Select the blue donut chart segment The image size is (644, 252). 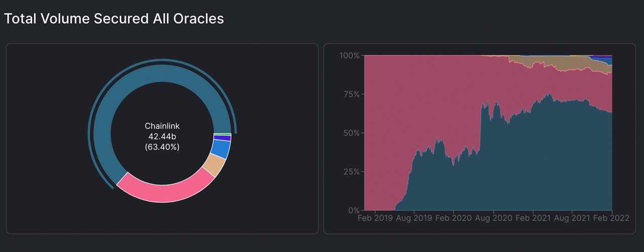tap(220, 149)
